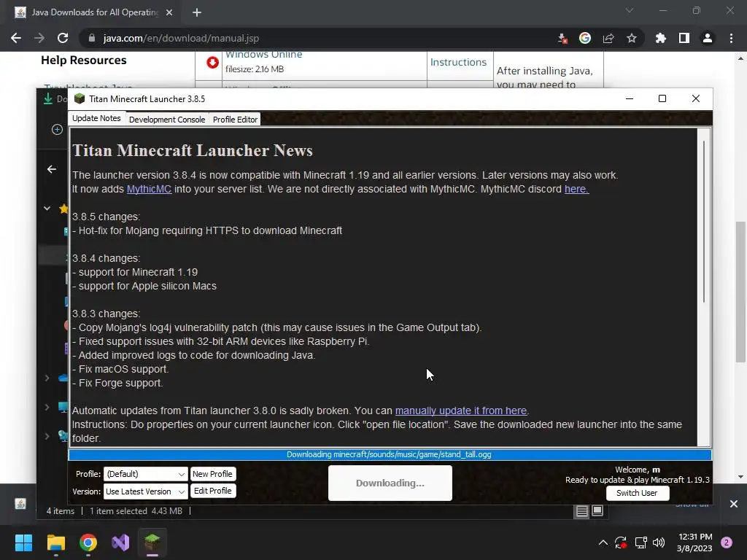Switch File Explorer to details view icon
The image size is (747, 560).
pyautogui.click(x=581, y=511)
